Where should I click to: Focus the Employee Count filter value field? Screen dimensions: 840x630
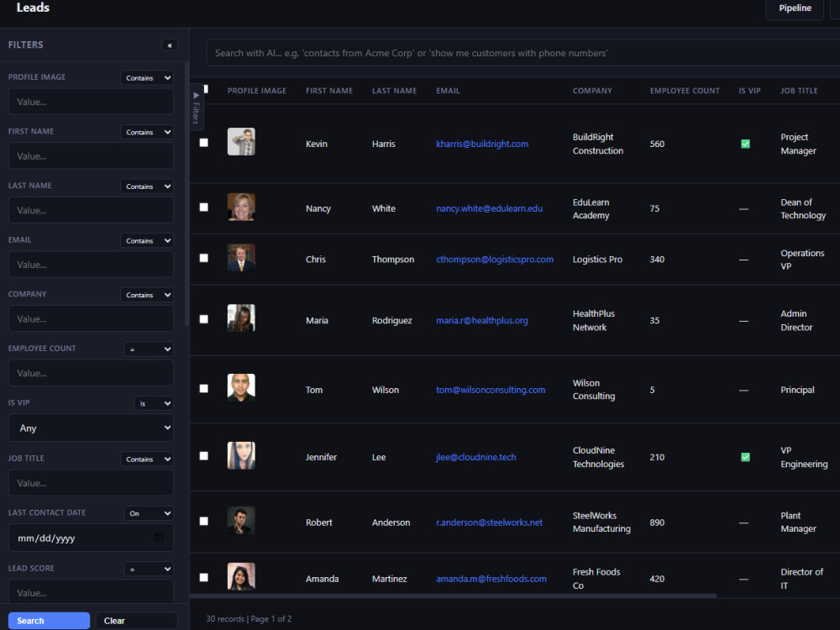pos(91,373)
